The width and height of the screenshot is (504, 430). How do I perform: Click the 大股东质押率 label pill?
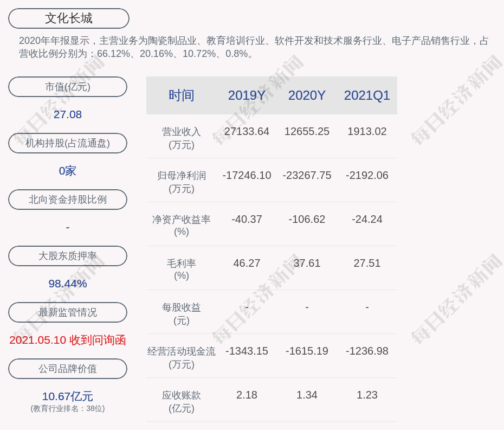68,256
